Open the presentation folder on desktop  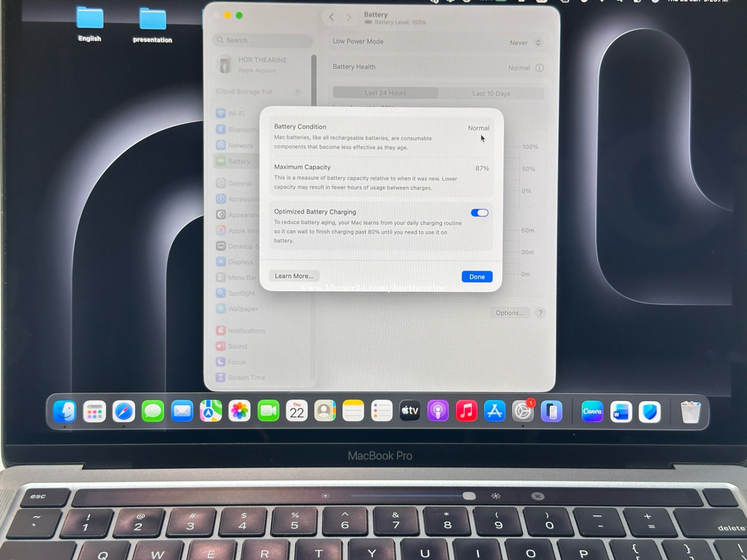152,20
